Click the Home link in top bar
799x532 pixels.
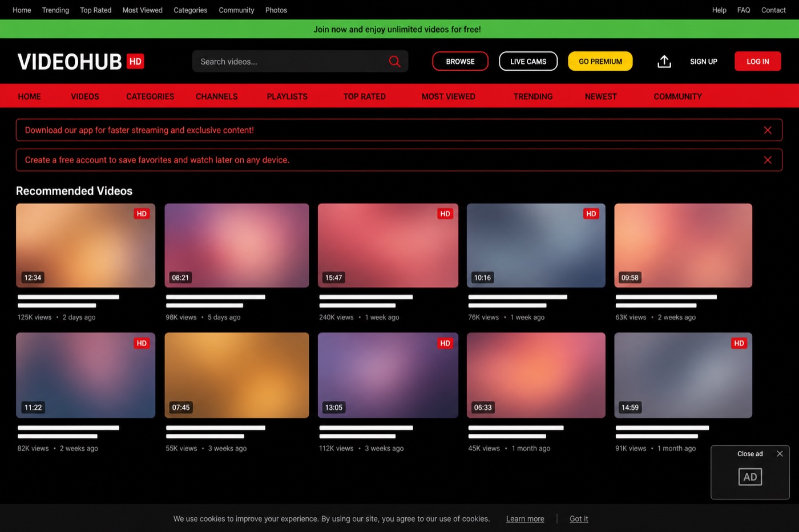(x=22, y=10)
